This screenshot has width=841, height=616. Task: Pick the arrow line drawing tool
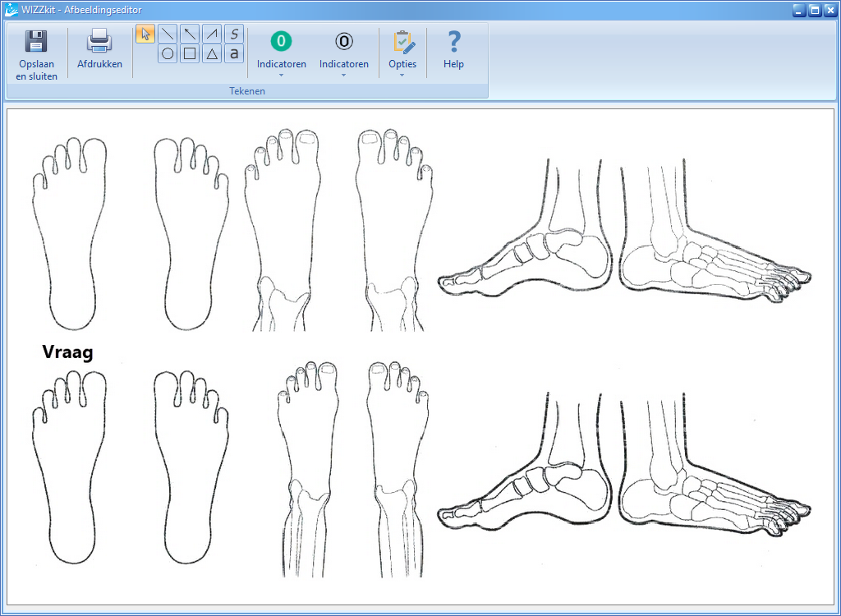pos(190,34)
